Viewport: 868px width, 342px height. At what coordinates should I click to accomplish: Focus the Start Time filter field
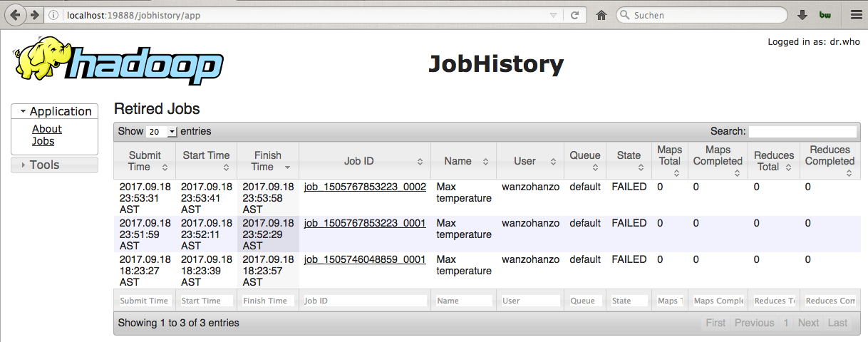point(206,301)
